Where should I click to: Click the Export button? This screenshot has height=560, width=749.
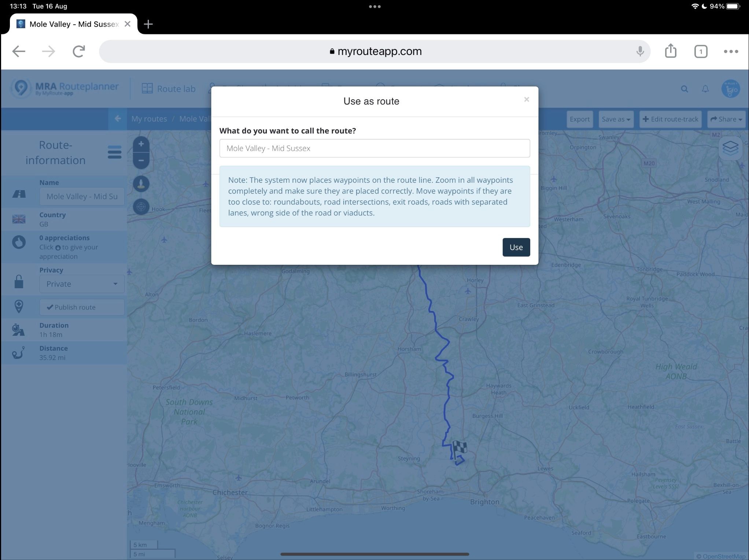coord(579,119)
